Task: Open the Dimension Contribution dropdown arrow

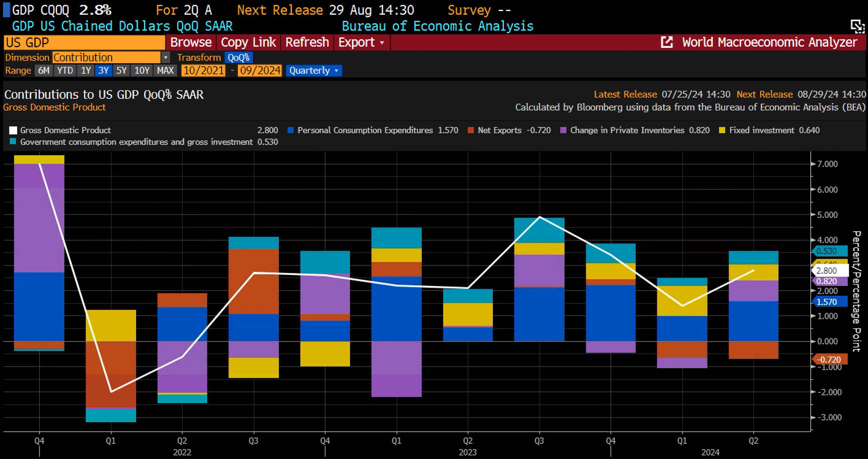Action: pos(166,57)
